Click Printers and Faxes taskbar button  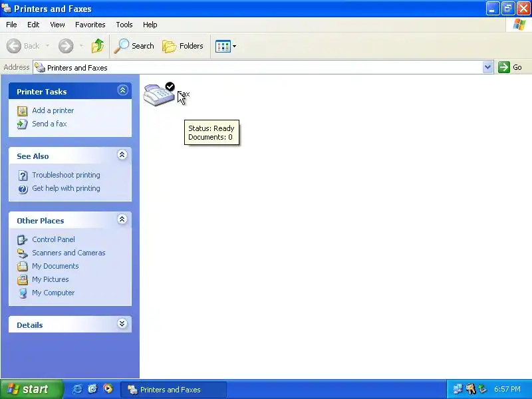(174, 390)
